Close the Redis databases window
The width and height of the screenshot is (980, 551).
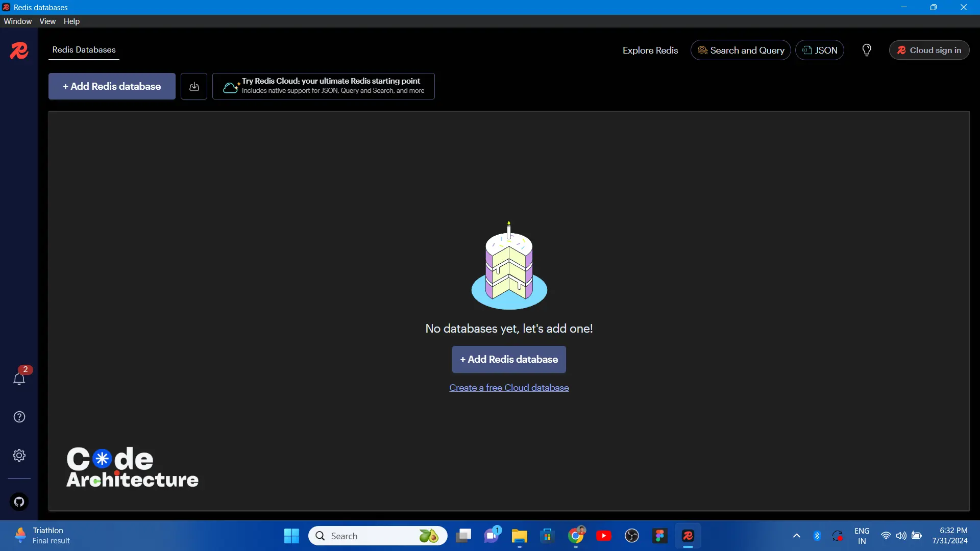(964, 7)
